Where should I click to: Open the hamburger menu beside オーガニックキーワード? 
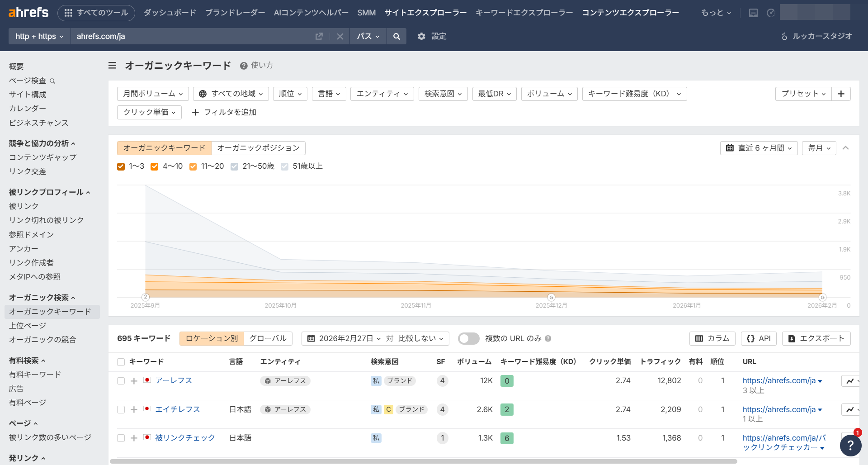pos(112,65)
